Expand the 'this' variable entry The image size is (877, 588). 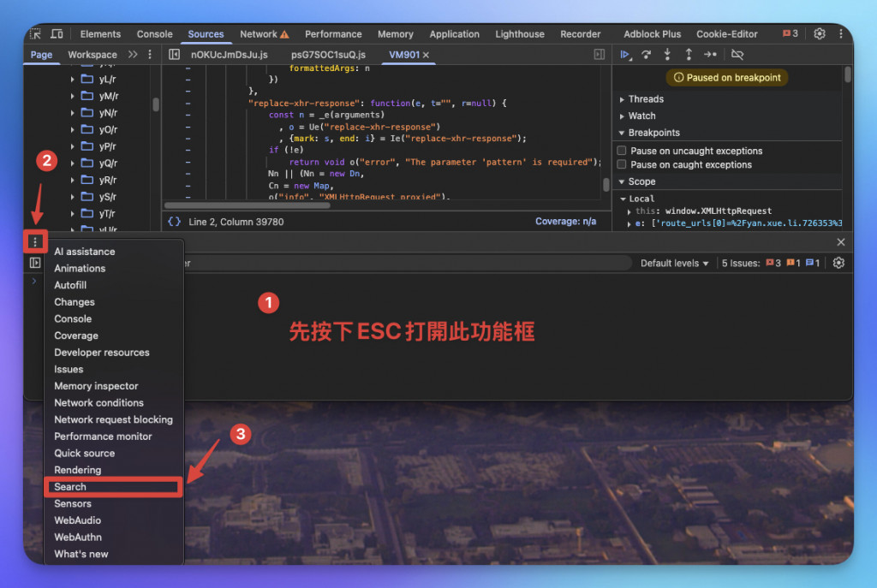click(x=629, y=211)
